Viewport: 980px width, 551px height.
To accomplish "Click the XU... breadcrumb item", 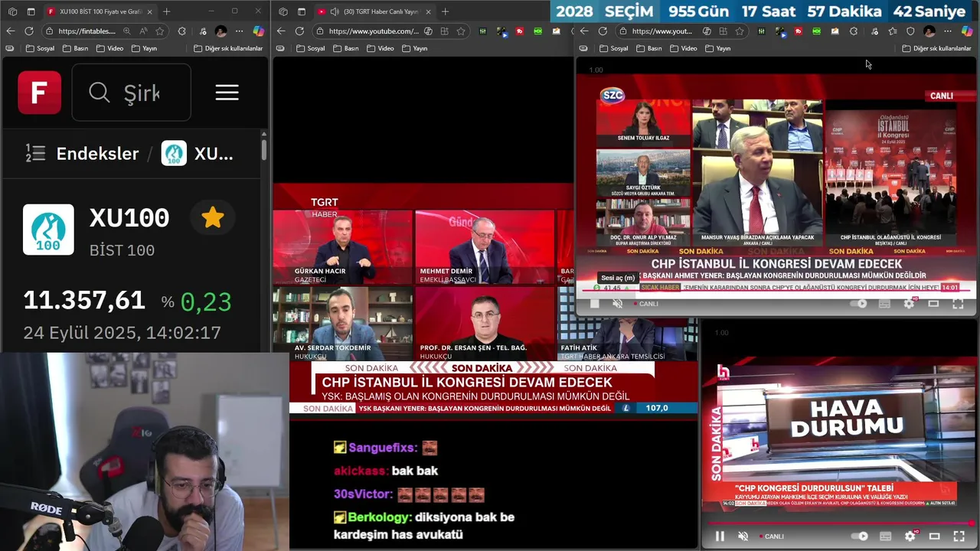I will 198,153.
